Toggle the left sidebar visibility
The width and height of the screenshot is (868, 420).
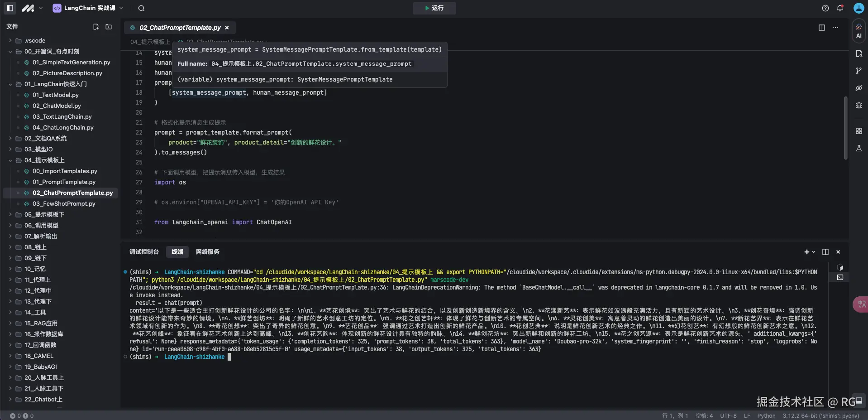[10, 8]
